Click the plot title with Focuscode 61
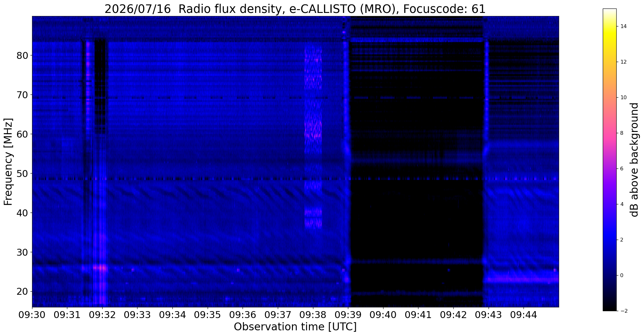Screen dimensions: 644x336 coord(295,9)
